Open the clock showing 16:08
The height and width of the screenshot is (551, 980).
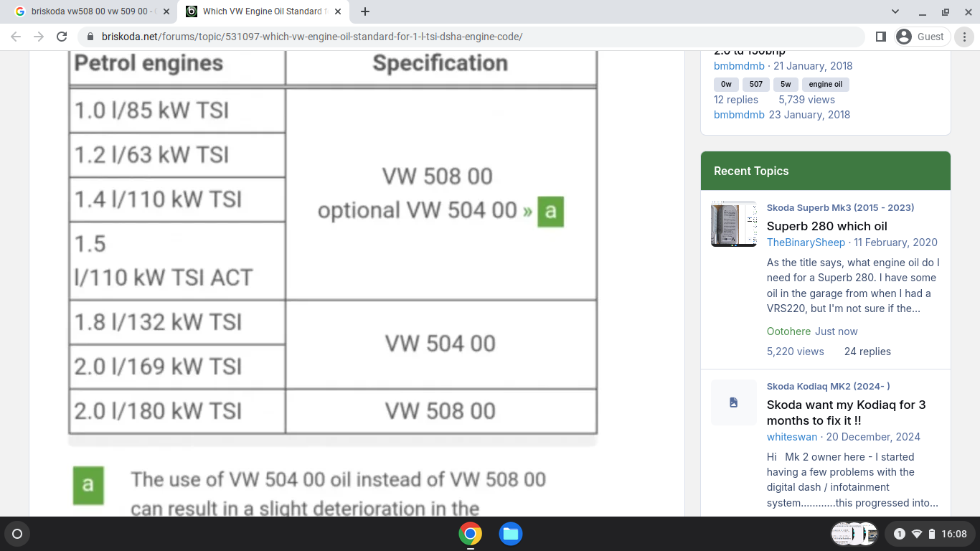(x=954, y=534)
